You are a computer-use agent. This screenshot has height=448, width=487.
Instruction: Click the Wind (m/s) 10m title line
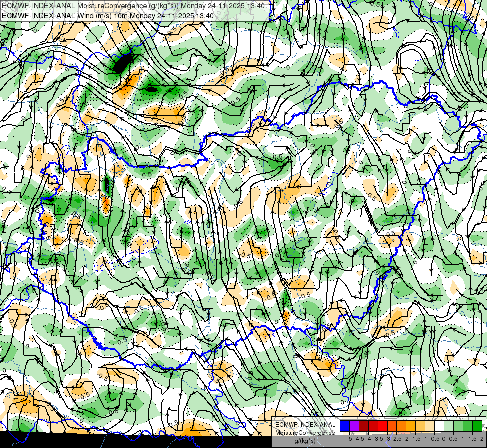[x=108, y=16]
